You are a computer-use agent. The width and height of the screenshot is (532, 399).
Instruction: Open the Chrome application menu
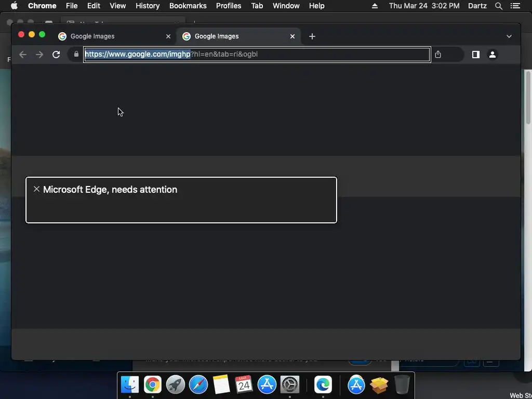click(x=42, y=6)
